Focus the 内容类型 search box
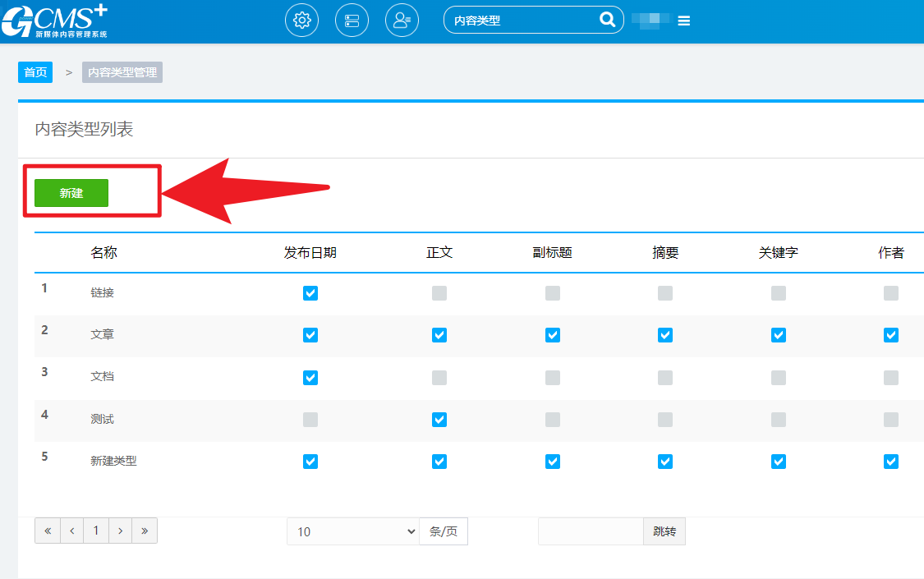924x579 pixels. point(522,21)
